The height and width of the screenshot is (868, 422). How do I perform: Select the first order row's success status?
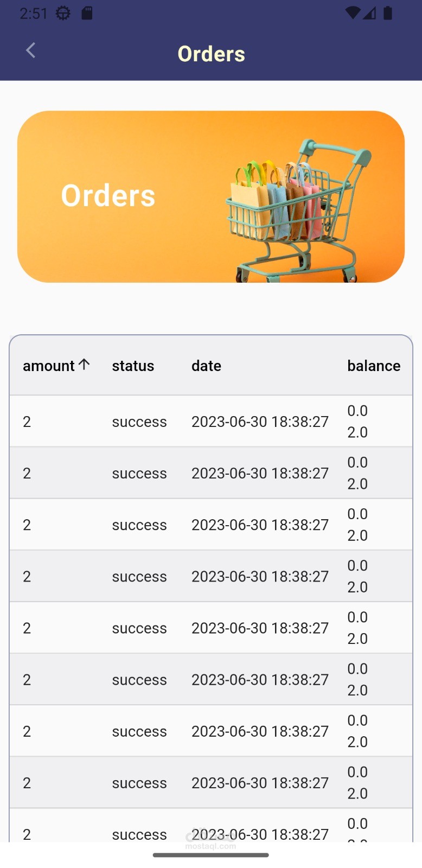139,422
